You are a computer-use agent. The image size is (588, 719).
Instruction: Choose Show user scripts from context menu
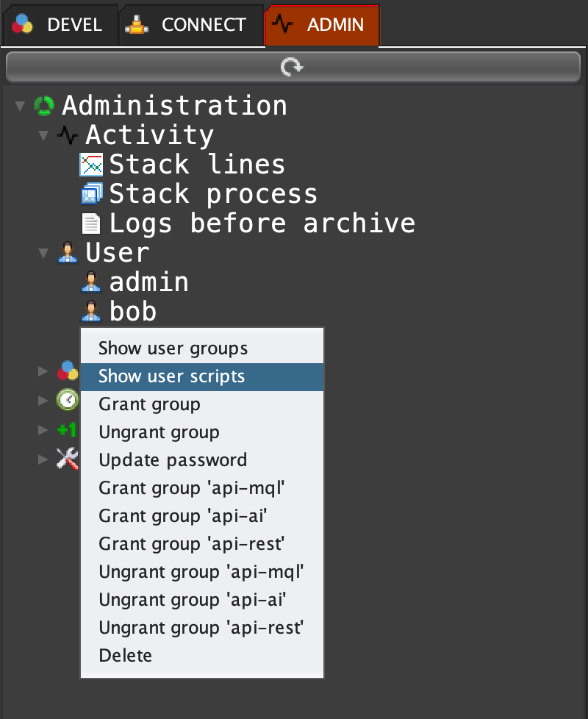172,376
